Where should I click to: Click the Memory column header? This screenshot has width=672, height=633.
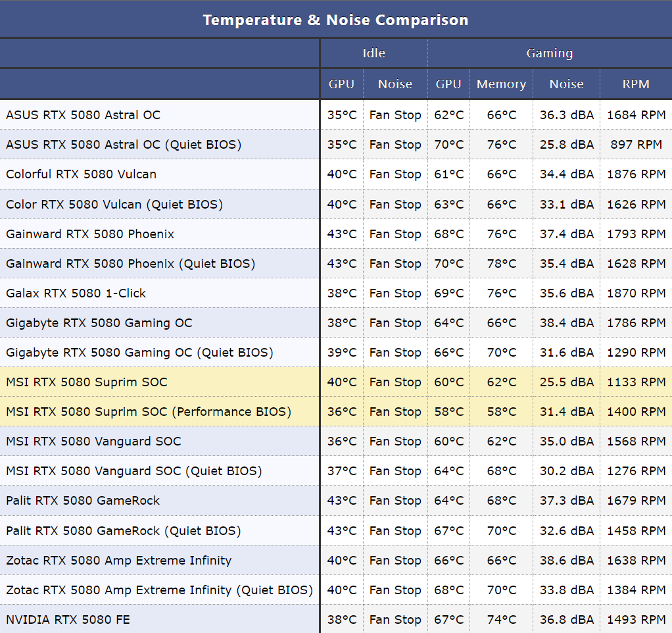501,84
